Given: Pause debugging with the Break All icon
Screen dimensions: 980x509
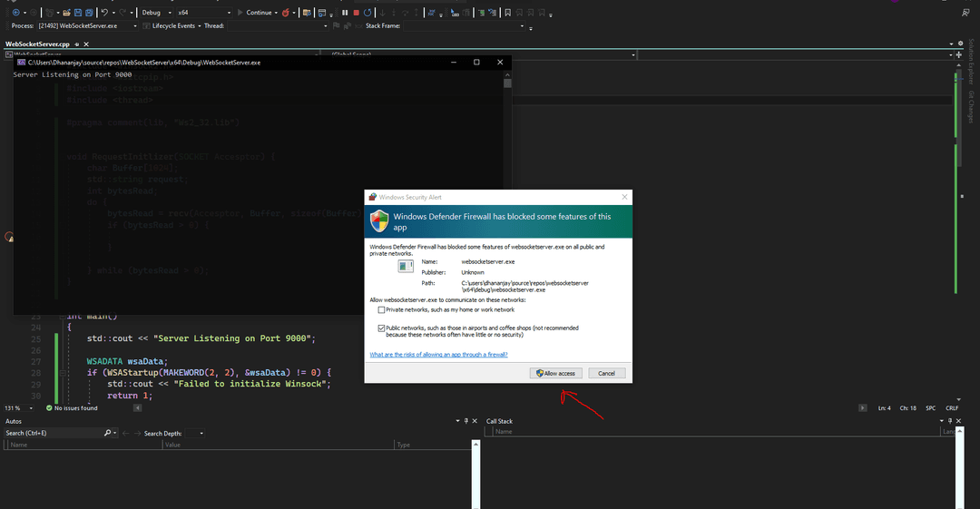Looking at the screenshot, I should click(x=345, y=13).
